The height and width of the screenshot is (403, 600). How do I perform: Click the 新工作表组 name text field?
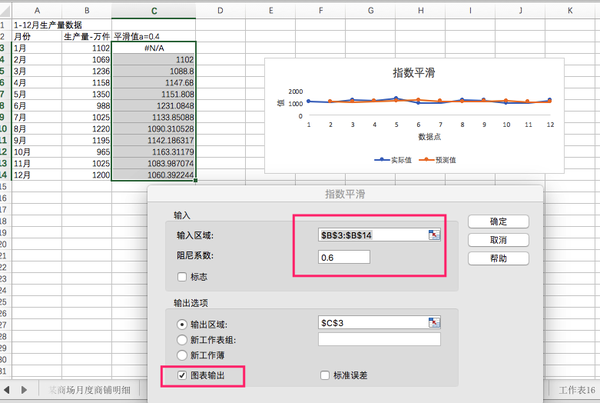pos(379,339)
